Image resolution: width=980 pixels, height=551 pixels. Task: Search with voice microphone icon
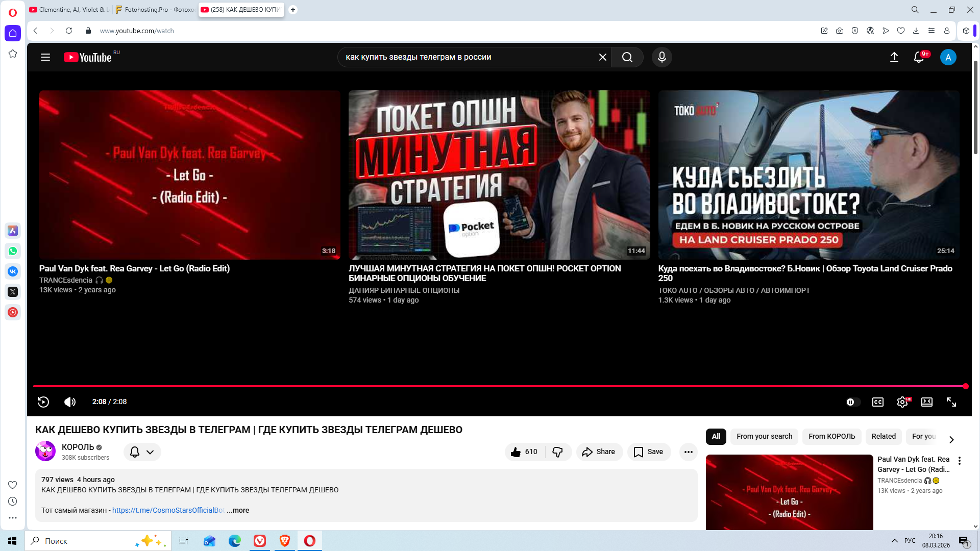tap(662, 57)
